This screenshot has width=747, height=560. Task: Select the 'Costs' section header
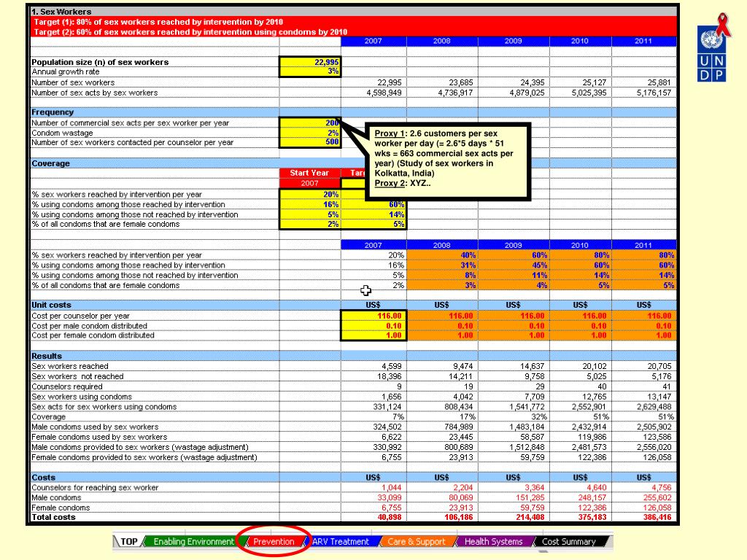43,477
